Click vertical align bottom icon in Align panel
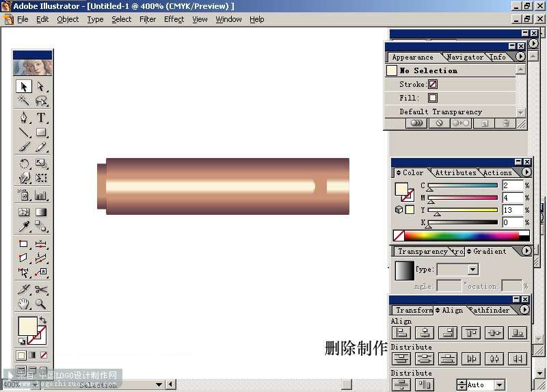Image resolution: width=547 pixels, height=392 pixels. click(518, 333)
